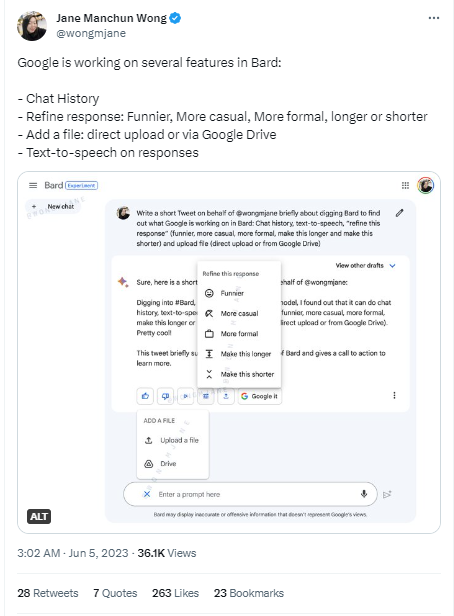
Task: Open the 7 Quotes list
Action: 115,593
